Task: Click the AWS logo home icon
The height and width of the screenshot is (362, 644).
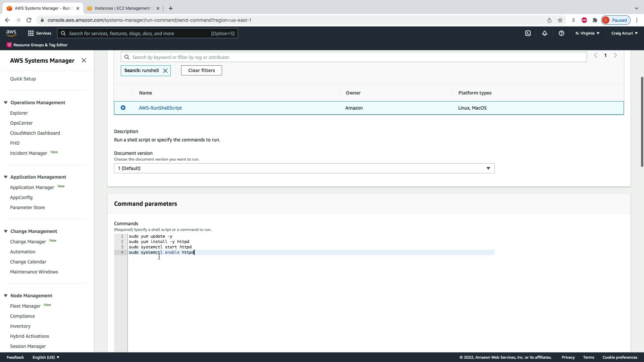Action: coord(11,33)
